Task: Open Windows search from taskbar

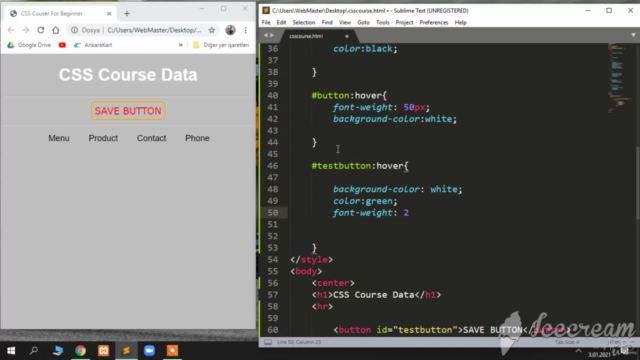Action: point(34,351)
